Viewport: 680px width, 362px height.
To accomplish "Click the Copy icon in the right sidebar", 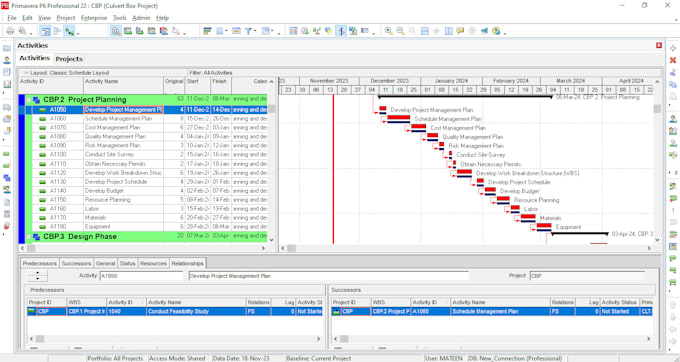I will point(673,84).
